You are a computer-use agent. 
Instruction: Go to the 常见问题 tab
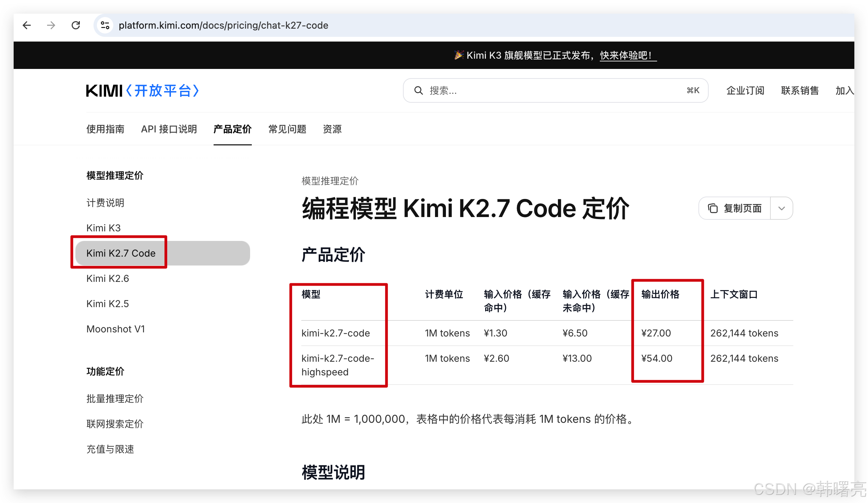click(x=287, y=129)
